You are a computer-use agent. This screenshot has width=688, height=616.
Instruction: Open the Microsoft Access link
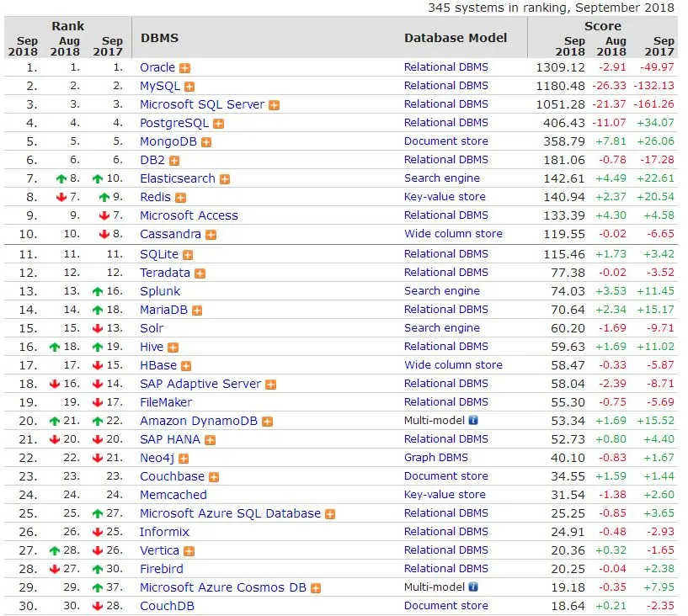point(189,215)
